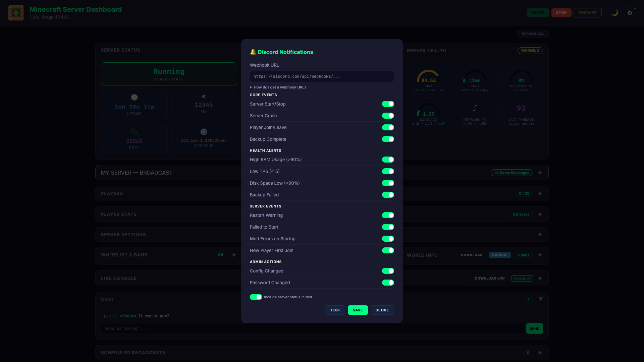Disable Server Crash notifications

coord(388,116)
